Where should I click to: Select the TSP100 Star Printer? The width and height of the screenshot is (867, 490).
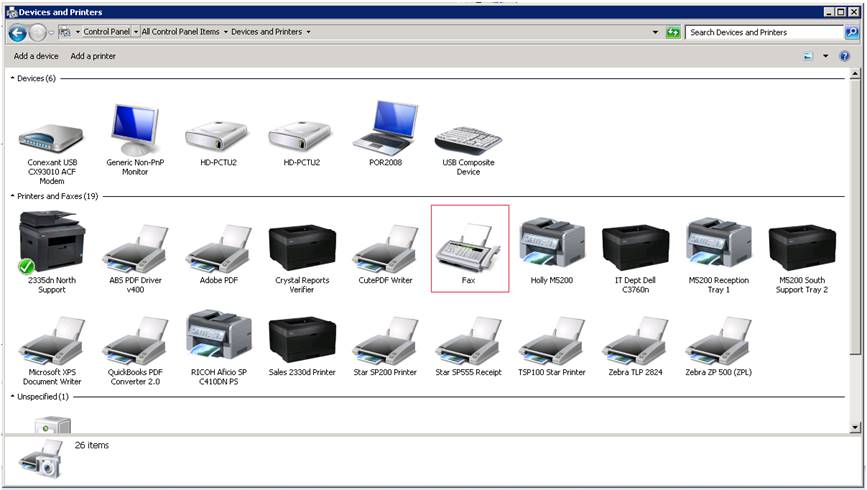(552, 347)
